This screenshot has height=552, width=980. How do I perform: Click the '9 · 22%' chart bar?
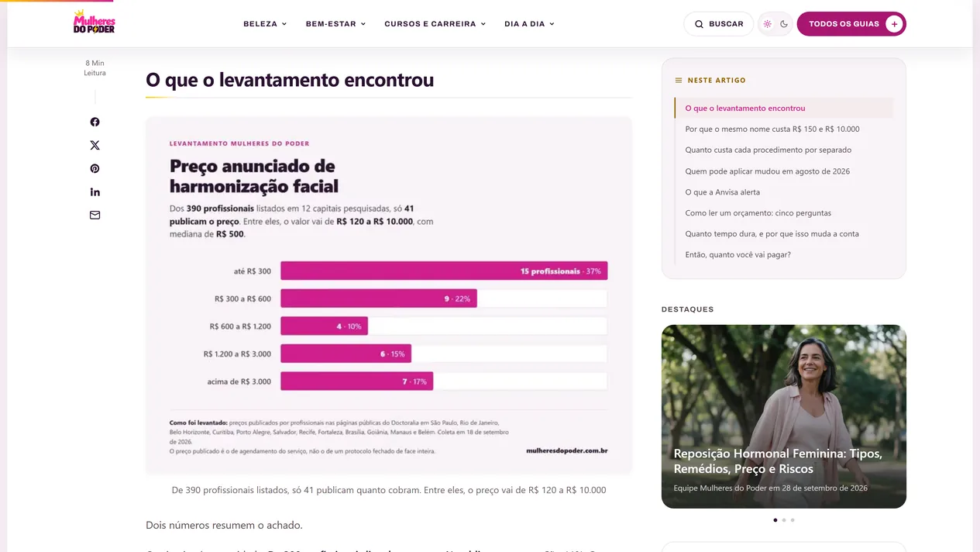click(x=379, y=298)
